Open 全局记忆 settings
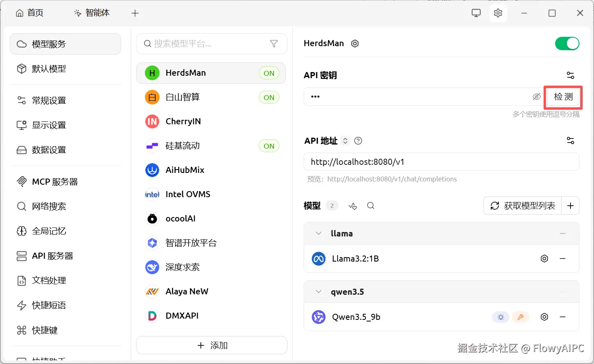This screenshot has height=364, width=594. [x=65, y=231]
